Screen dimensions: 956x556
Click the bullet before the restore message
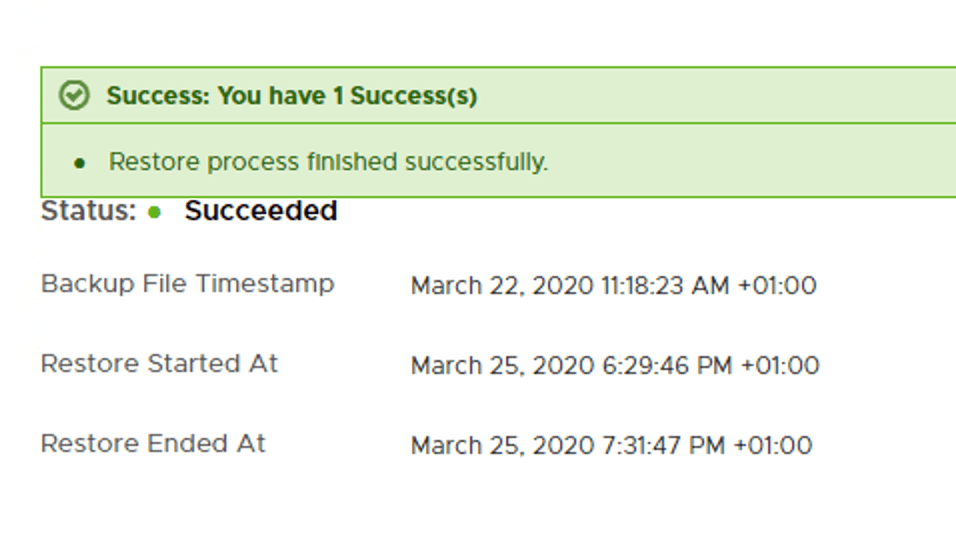tap(80, 163)
